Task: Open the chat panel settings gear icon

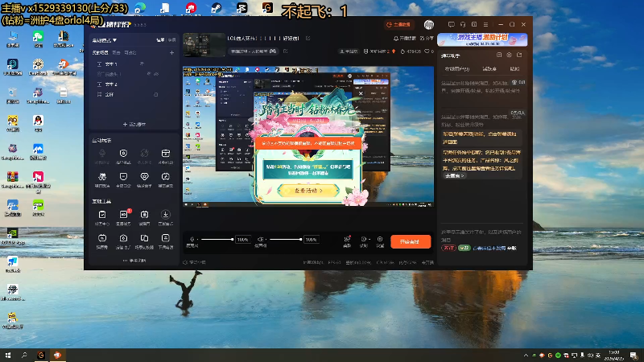Action: [509, 55]
